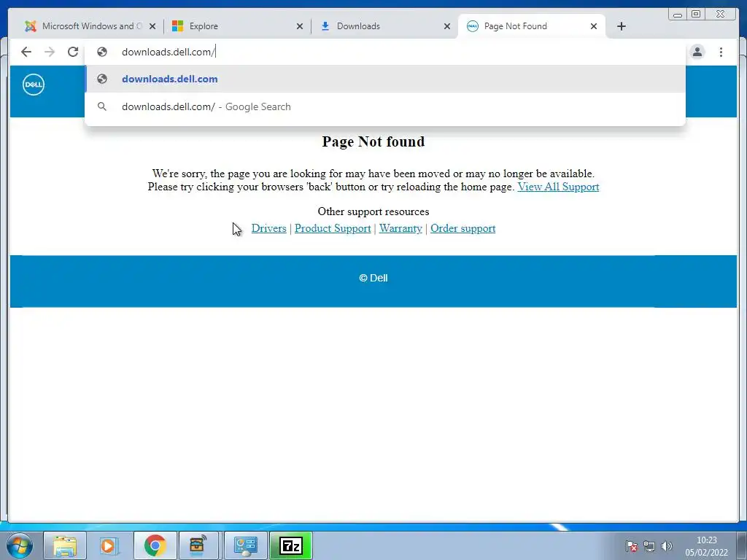
Task: Open Chrome's three-dot menu
Action: (x=721, y=52)
